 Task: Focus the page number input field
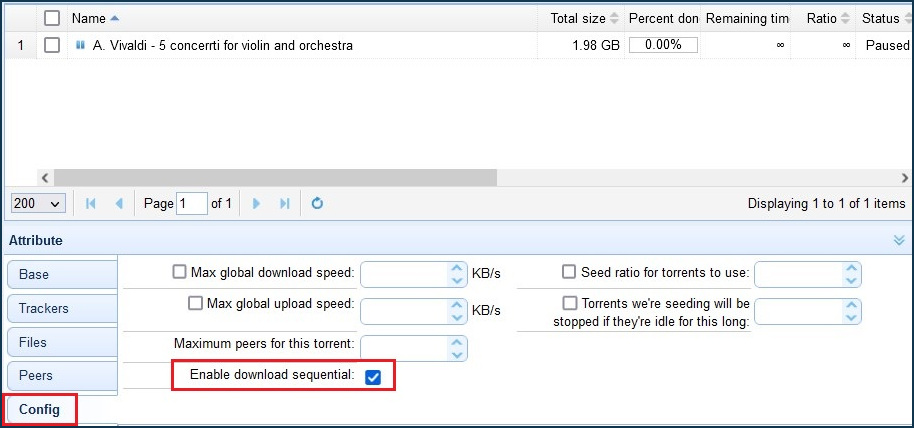(x=192, y=204)
